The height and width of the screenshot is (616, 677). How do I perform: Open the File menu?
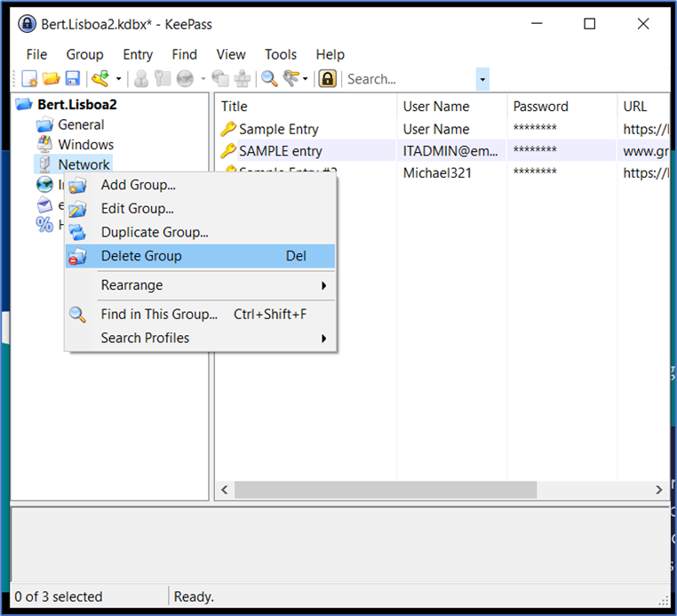point(36,54)
